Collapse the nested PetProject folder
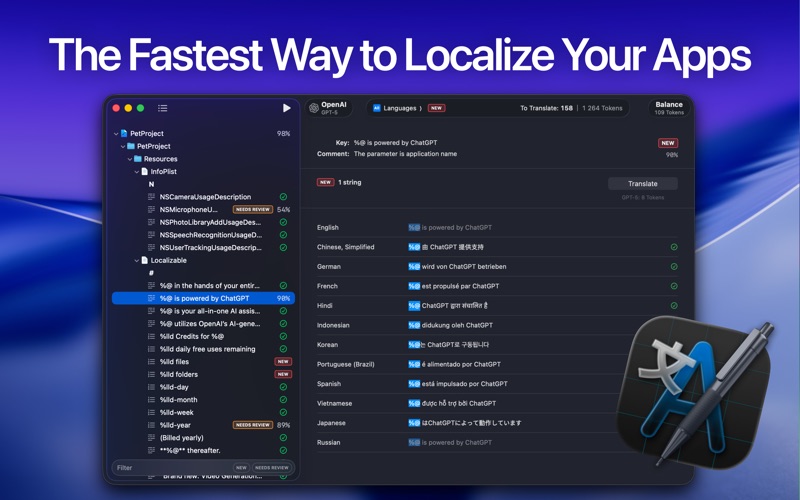Viewport: 800px width, 500px height. tap(123, 146)
